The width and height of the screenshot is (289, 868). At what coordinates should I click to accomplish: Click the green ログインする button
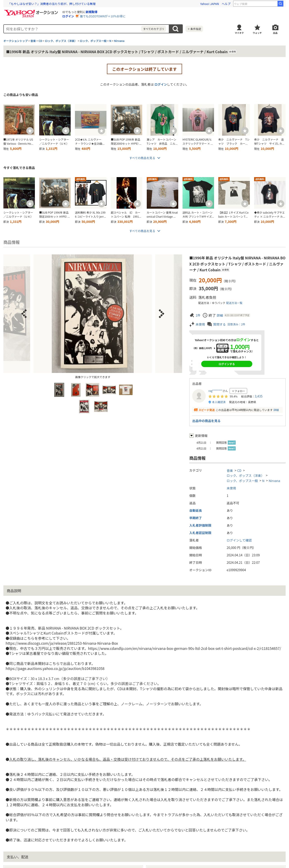[226, 364]
